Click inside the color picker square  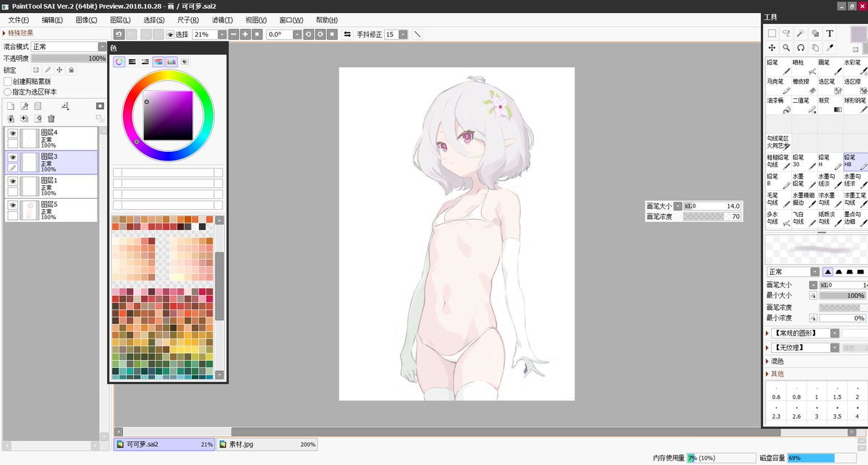click(x=168, y=114)
